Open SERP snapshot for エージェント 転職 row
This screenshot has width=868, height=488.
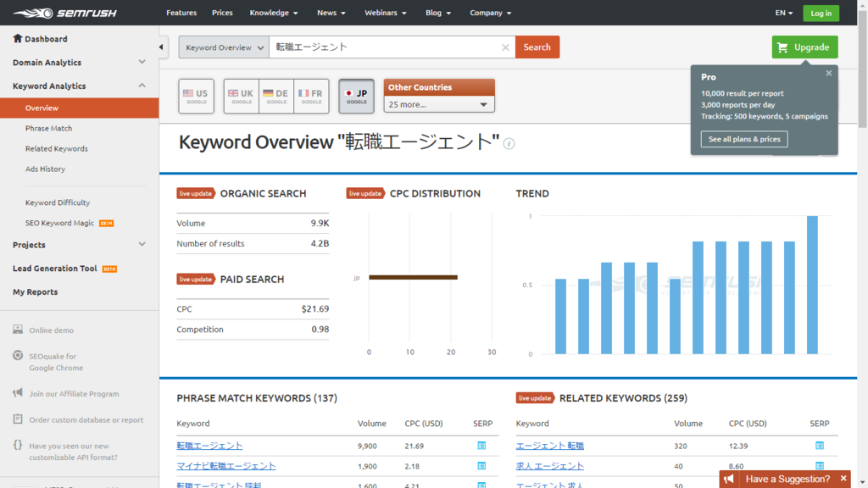820,446
